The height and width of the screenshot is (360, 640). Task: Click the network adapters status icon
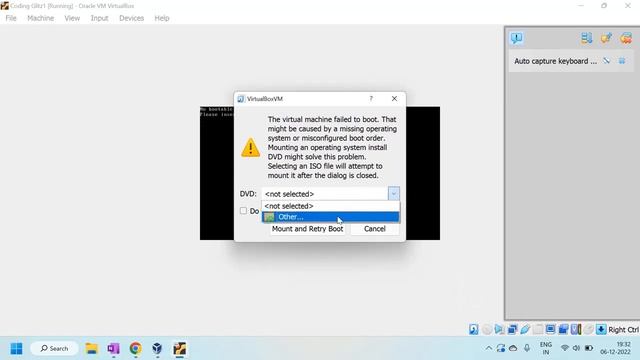click(512, 329)
